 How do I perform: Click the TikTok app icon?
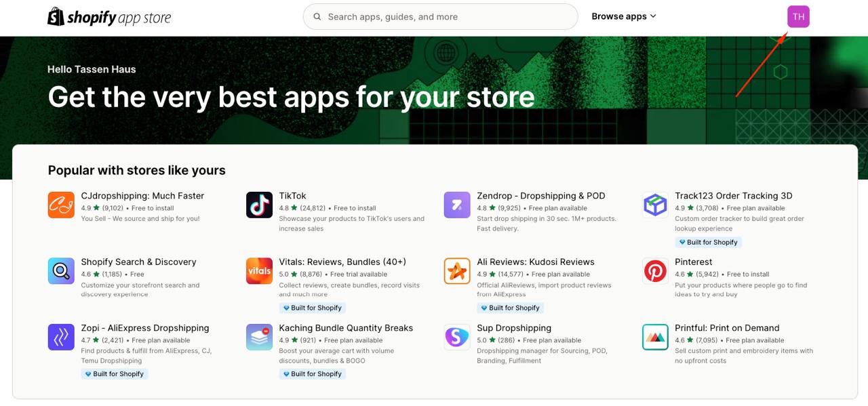point(259,204)
